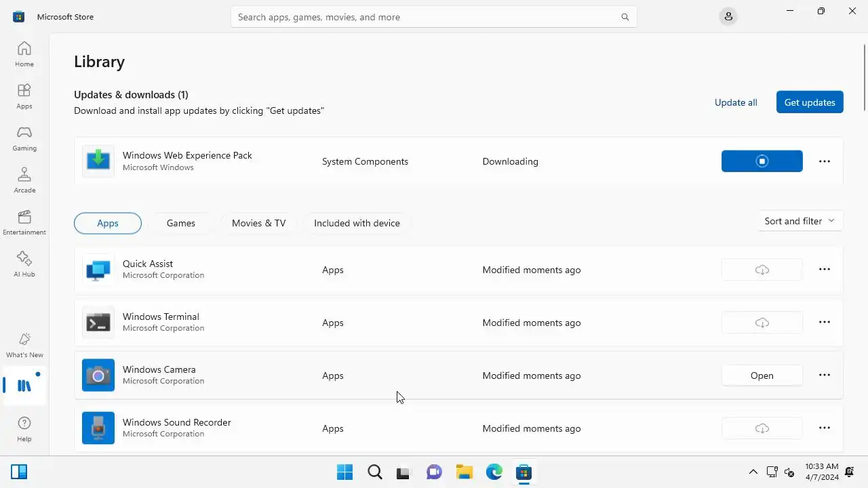The height and width of the screenshot is (488, 868).
Task: Open What's New in sidebar
Action: [x=24, y=345]
